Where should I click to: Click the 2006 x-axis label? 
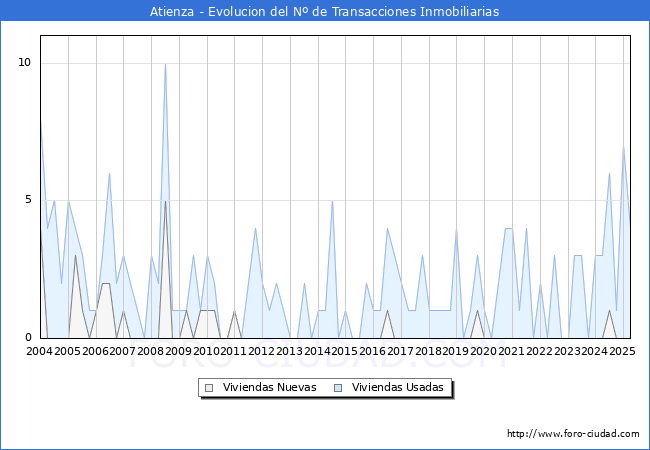95,351
